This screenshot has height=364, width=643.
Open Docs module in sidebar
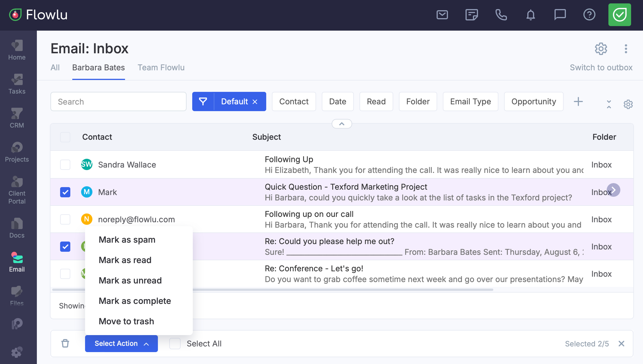click(17, 228)
